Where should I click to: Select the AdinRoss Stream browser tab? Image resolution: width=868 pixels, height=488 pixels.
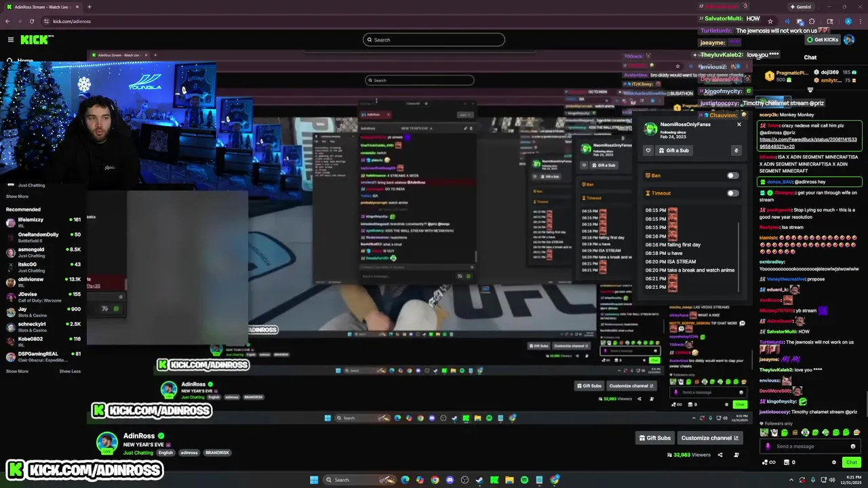pyautogui.click(x=42, y=7)
